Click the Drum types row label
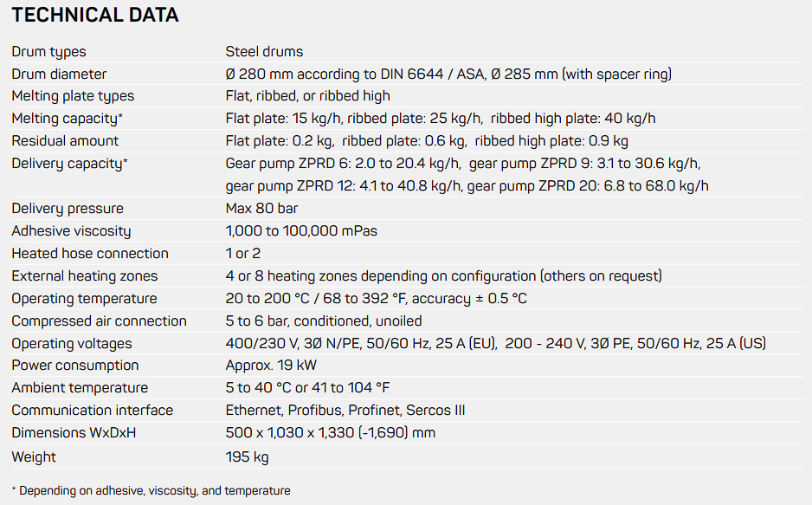The height and width of the screenshot is (505, 812). (x=49, y=52)
